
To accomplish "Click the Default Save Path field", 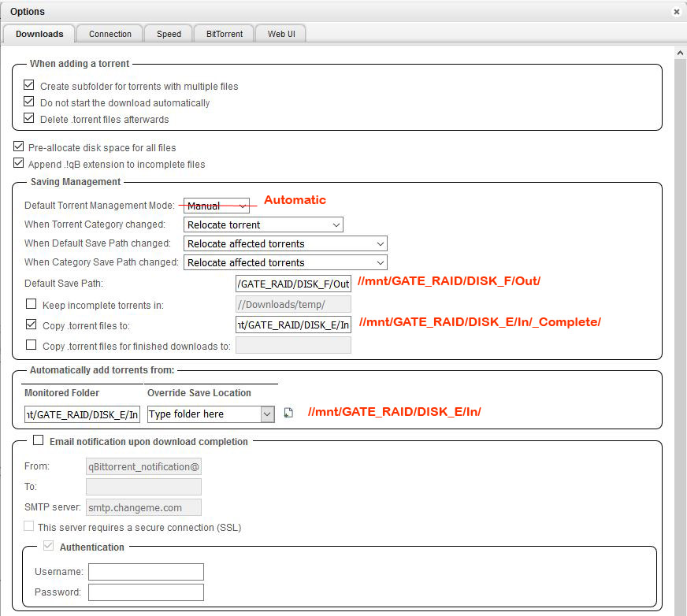I will pyautogui.click(x=293, y=284).
